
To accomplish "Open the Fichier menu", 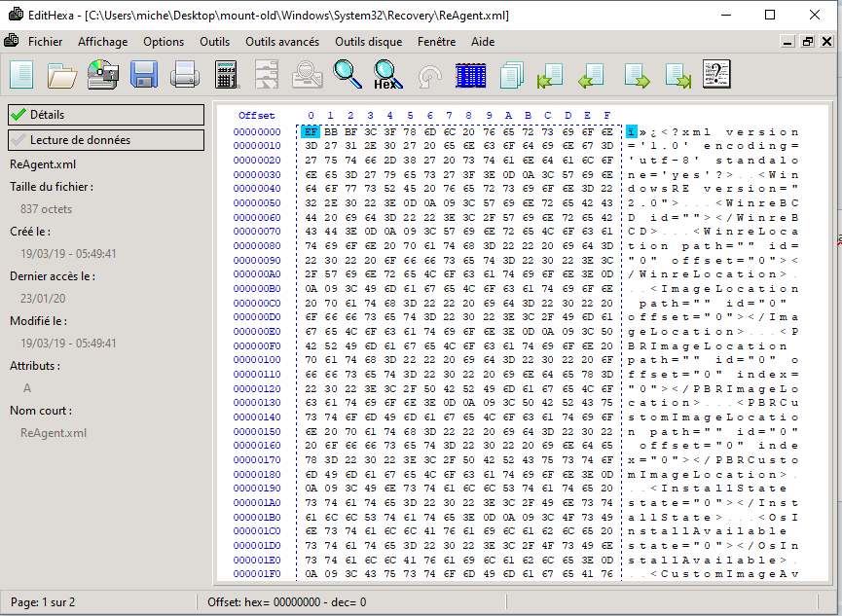I will (x=45, y=42).
